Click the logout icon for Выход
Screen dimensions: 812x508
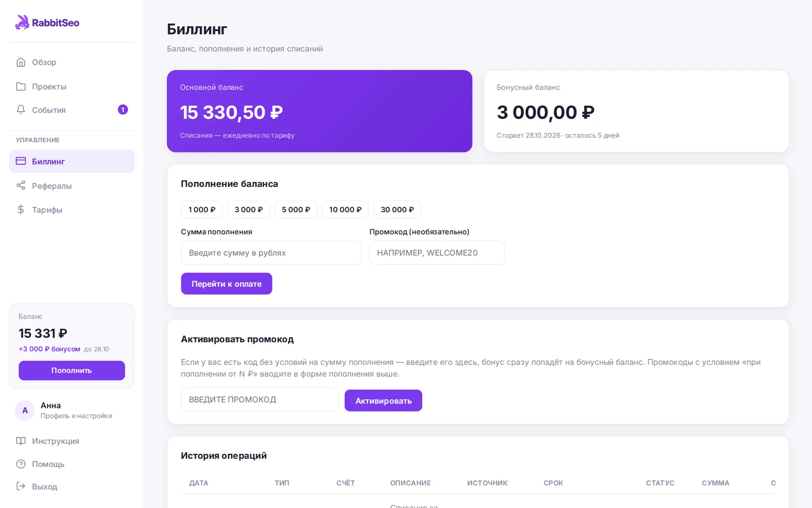point(21,486)
